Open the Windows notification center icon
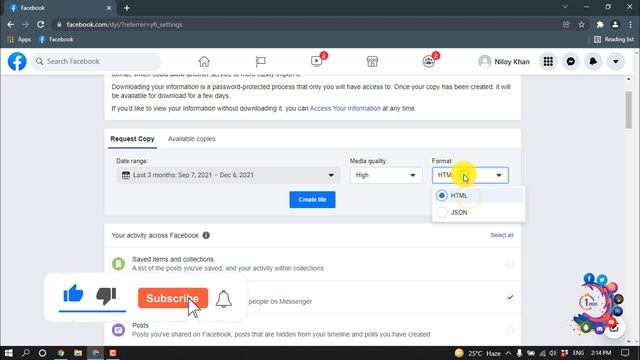640x360 pixels. pos(625,353)
